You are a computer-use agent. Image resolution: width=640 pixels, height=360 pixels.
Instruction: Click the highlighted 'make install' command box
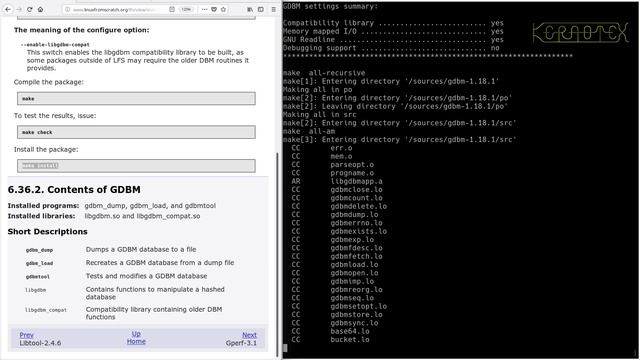[136, 165]
